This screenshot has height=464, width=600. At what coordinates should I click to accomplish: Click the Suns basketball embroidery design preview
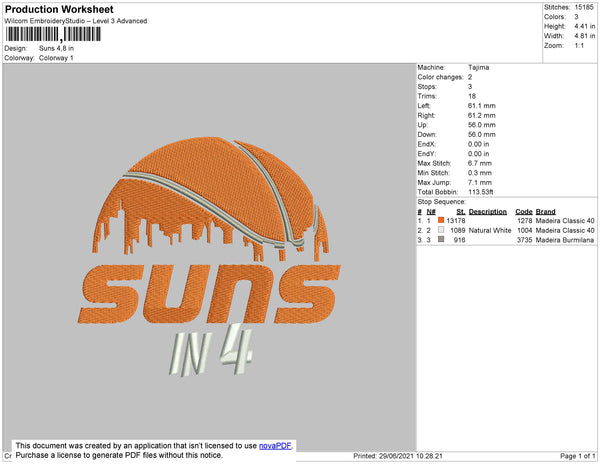point(209,256)
